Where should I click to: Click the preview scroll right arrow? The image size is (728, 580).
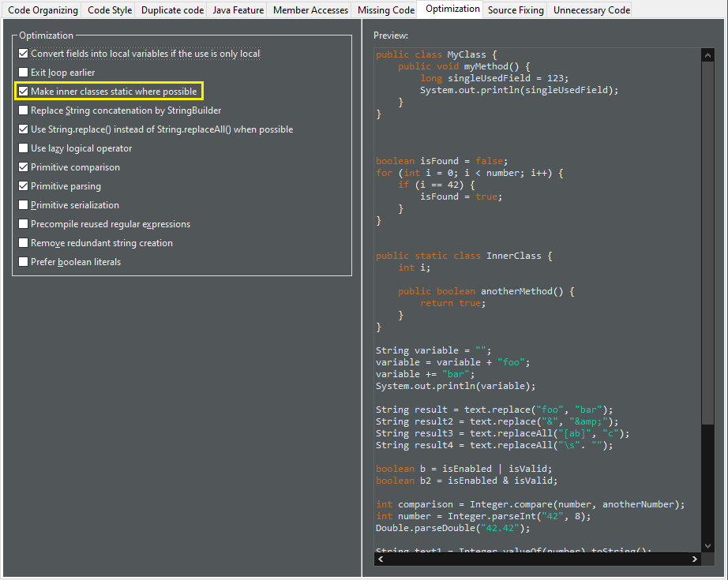pyautogui.click(x=695, y=559)
